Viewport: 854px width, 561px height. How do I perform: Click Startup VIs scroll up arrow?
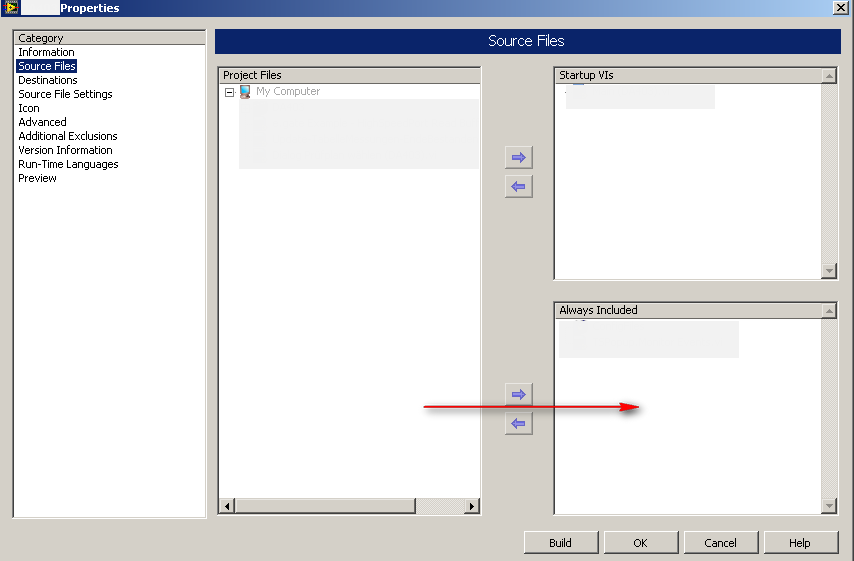point(829,76)
